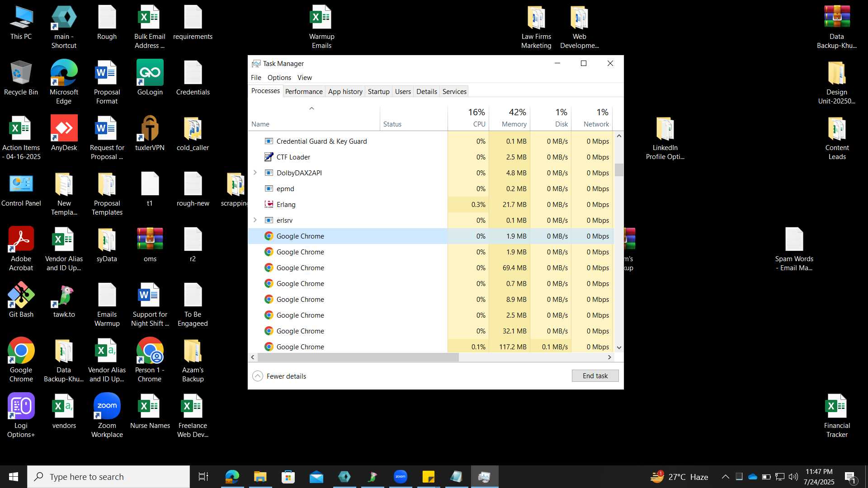Select Google Chrome process using 117.2 MB
The width and height of the screenshot is (868, 488).
pyautogui.click(x=430, y=347)
